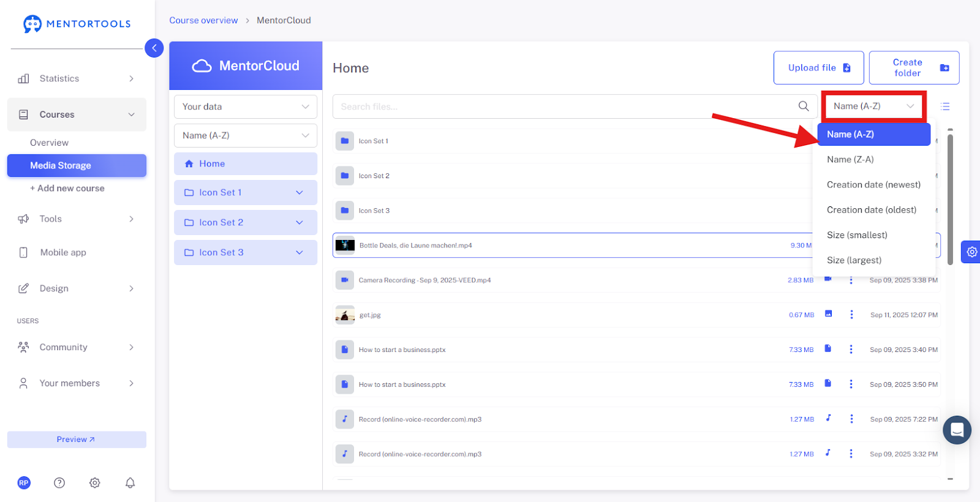980x502 pixels.
Task: Click the get.jpg image thumbnail
Action: coord(345,315)
